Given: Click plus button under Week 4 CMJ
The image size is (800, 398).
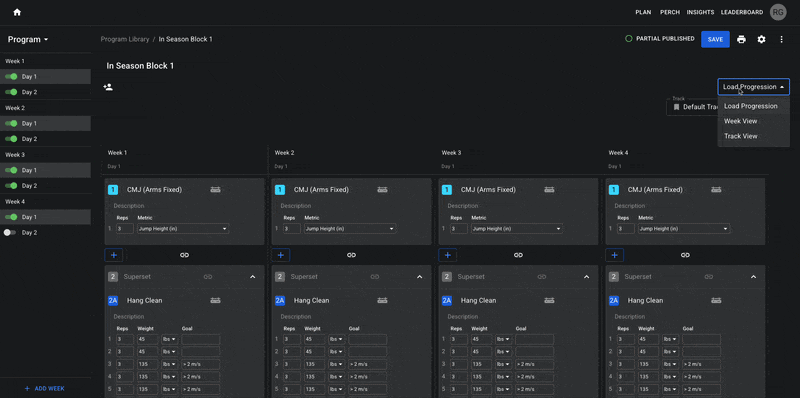Looking at the screenshot, I should point(614,255).
